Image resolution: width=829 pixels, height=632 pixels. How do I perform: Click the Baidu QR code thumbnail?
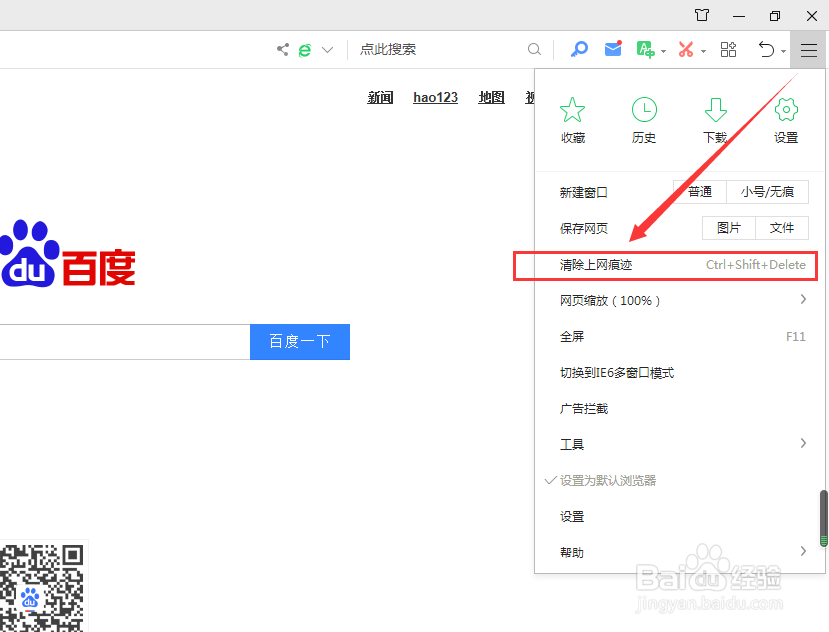pyautogui.click(x=44, y=588)
